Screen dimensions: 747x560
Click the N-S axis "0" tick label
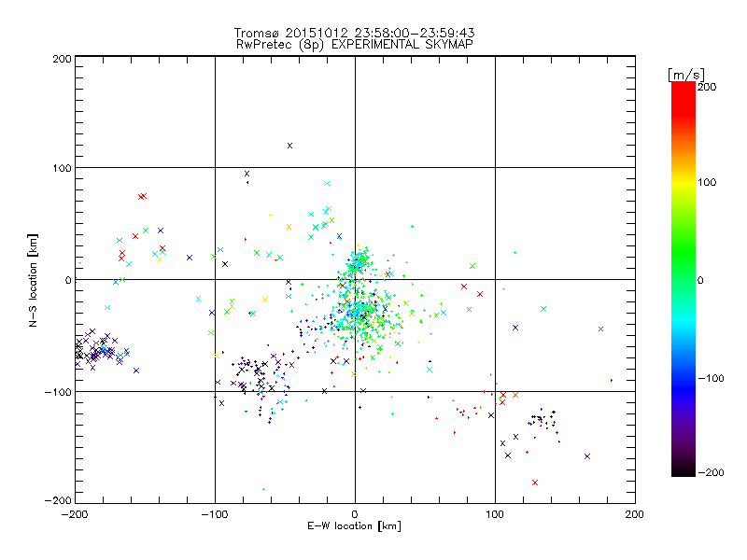(x=68, y=280)
